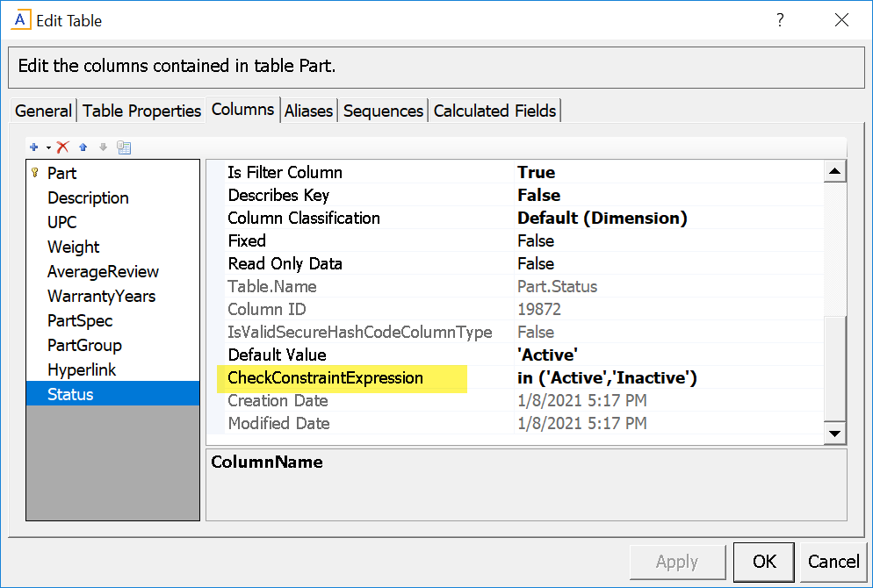Select the Hyperlink column in list
Viewport: 873px width, 588px height.
coord(82,369)
